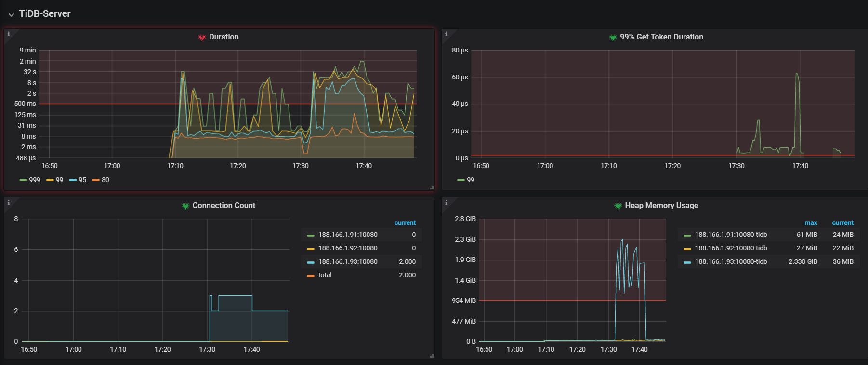Open the Duration panel title dropdown

(x=224, y=37)
